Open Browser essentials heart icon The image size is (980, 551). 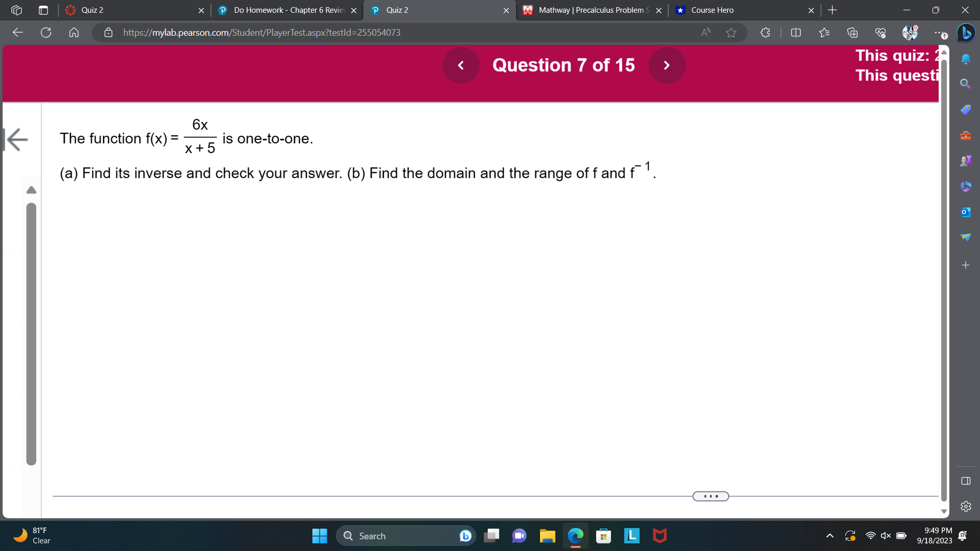(879, 32)
